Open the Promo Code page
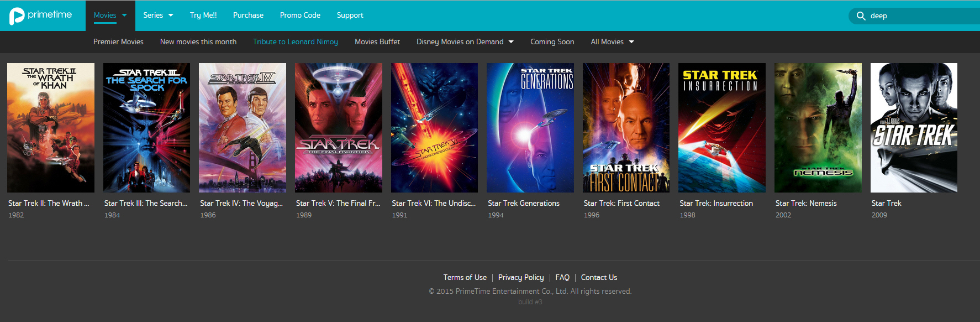Screen dimensions: 980x322 [300, 15]
